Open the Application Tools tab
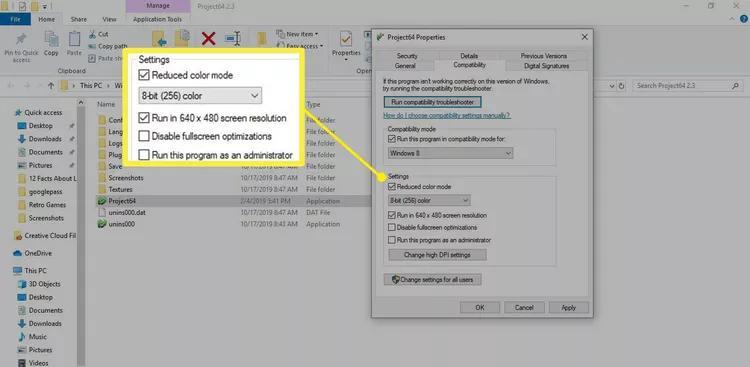The image size is (750, 367). click(x=157, y=20)
